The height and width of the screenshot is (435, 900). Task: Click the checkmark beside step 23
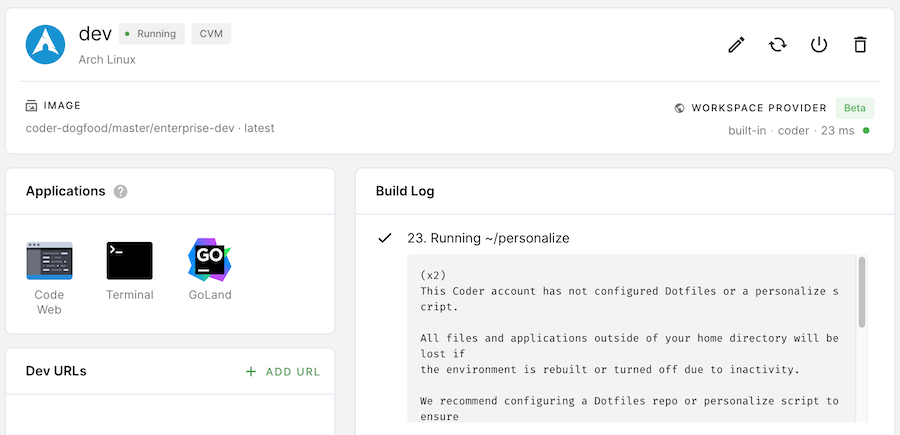click(x=384, y=238)
